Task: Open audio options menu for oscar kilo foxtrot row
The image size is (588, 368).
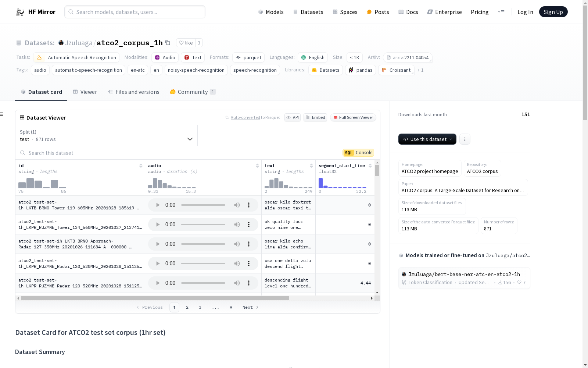Action: tap(249, 205)
